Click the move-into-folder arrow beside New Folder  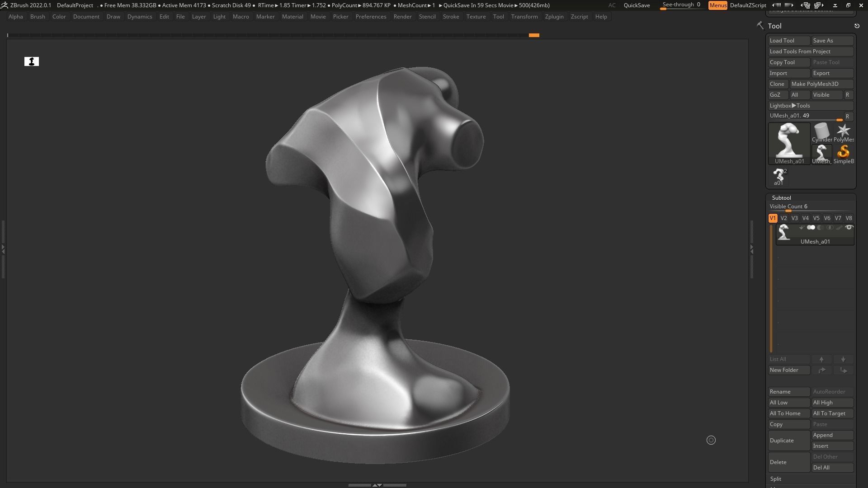(x=822, y=370)
